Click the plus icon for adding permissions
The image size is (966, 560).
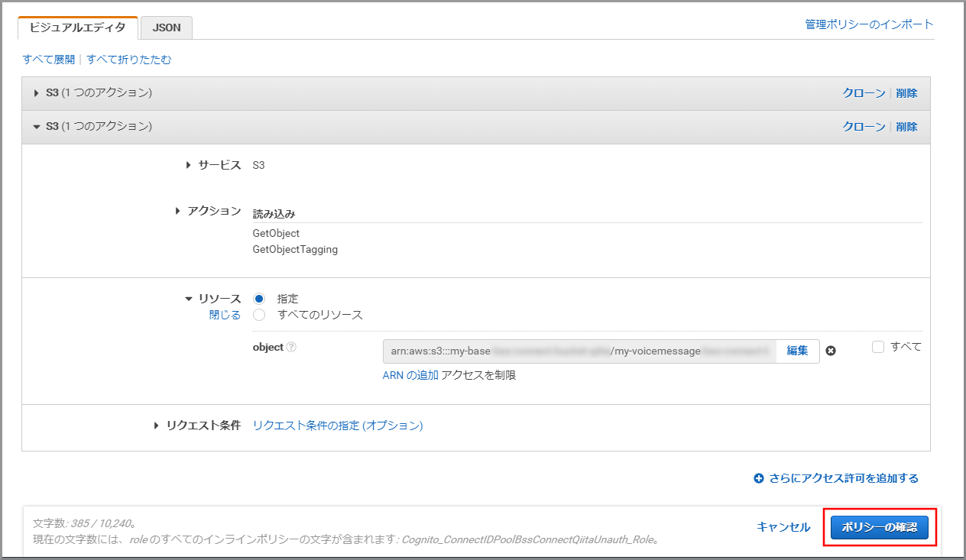click(x=759, y=478)
